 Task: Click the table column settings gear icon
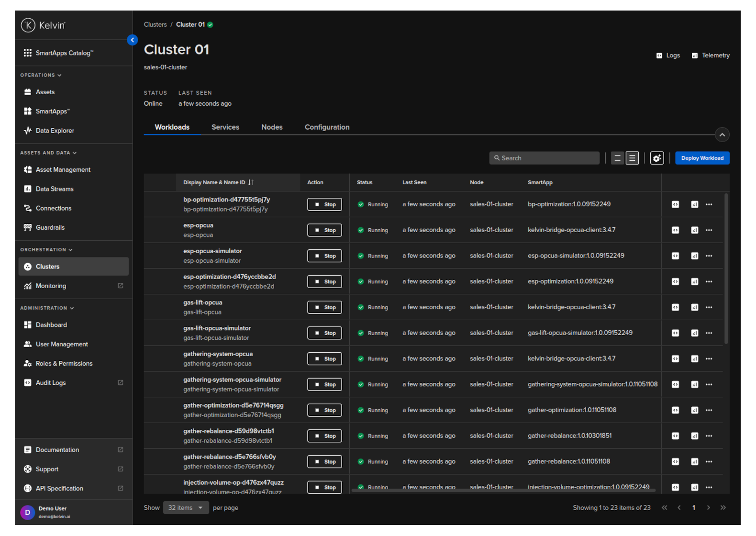656,158
